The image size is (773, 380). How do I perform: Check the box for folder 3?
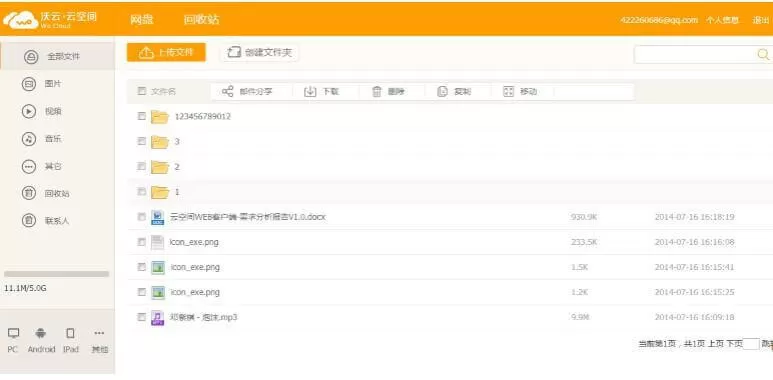[x=141, y=141]
